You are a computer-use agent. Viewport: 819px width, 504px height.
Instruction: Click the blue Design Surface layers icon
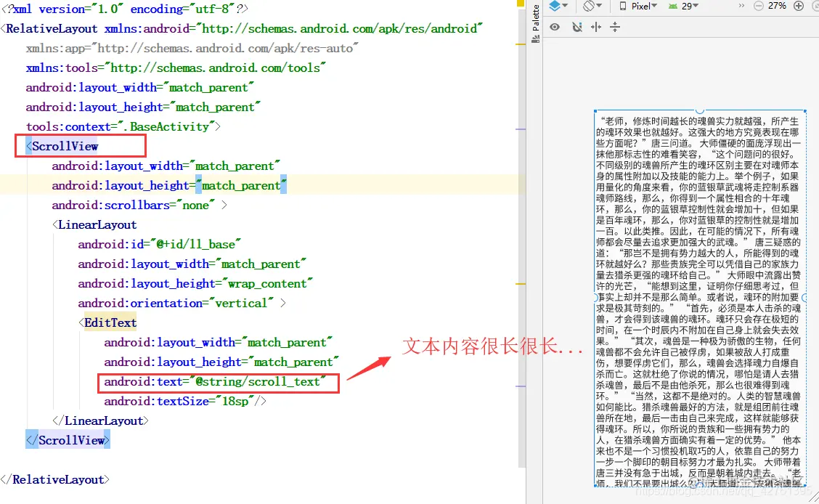(555, 6)
